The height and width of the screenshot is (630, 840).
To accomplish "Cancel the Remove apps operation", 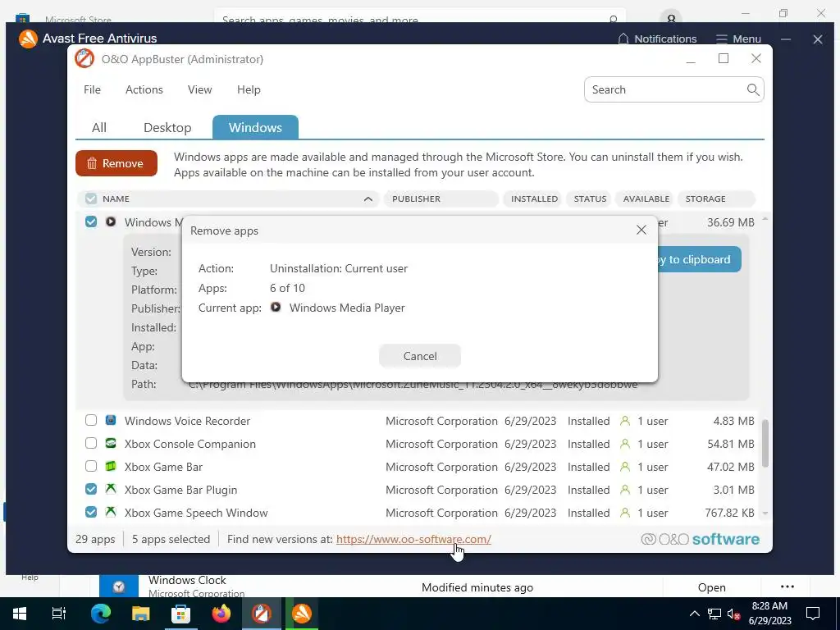I will pyautogui.click(x=419, y=356).
